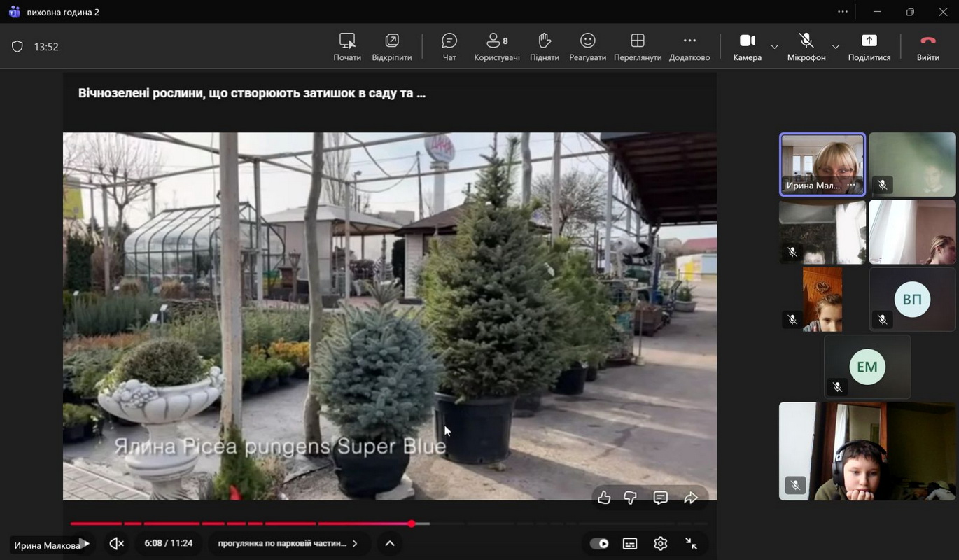Click the Поділитися share screen icon
The height and width of the screenshot is (560, 959).
pos(869,46)
